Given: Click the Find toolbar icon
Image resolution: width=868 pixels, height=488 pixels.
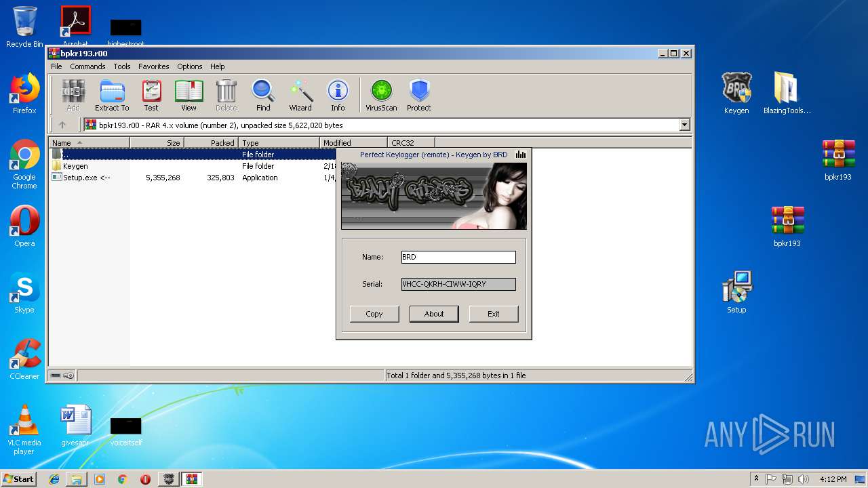Looking at the screenshot, I should (x=263, y=95).
